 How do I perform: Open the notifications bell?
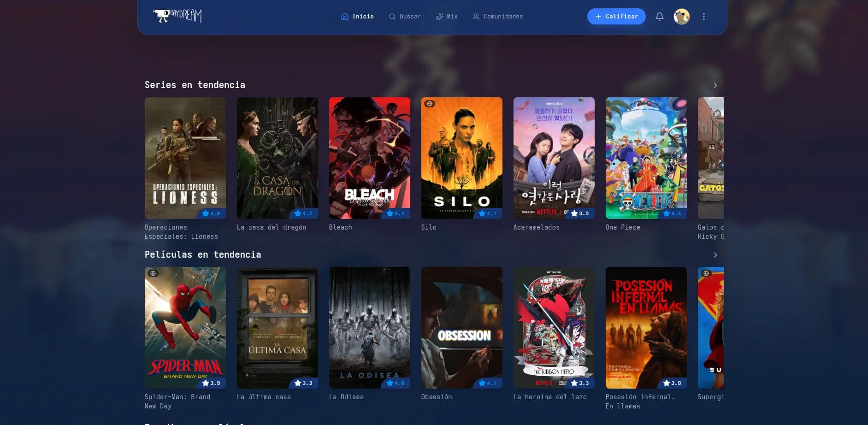click(660, 17)
